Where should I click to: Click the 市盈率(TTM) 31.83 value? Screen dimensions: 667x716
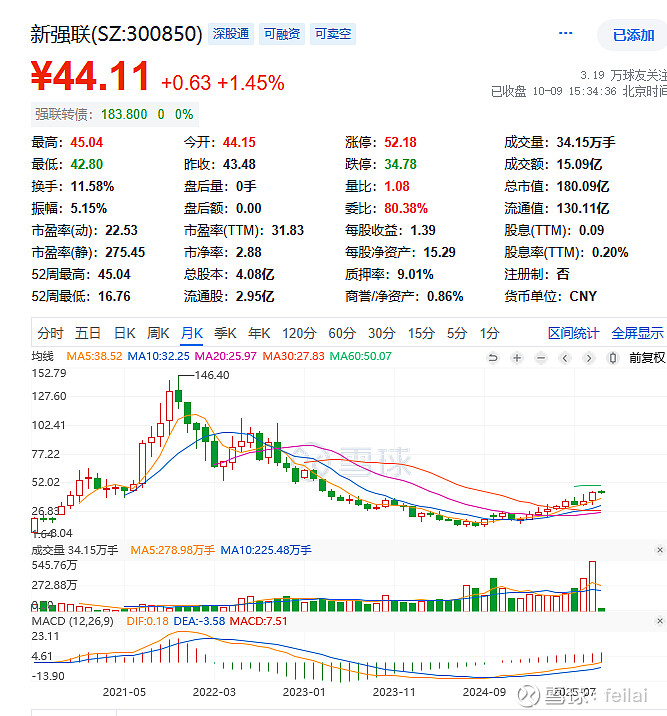pyautogui.click(x=288, y=230)
